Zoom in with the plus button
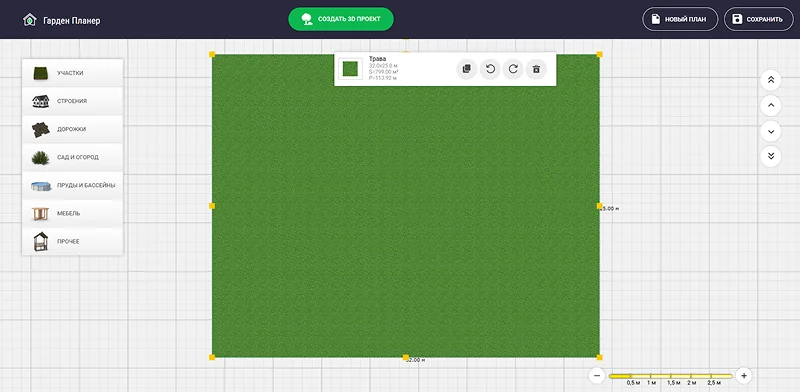Viewport: 800px width, 392px height. [744, 376]
